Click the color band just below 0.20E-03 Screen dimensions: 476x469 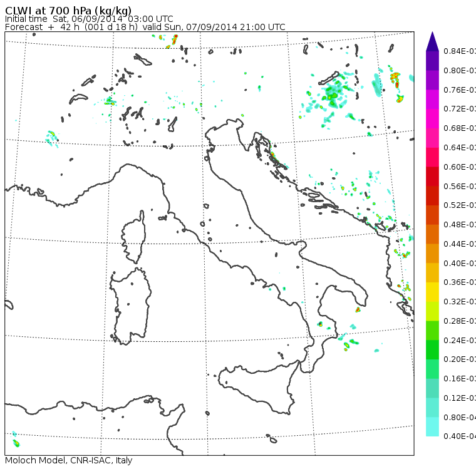point(432,369)
